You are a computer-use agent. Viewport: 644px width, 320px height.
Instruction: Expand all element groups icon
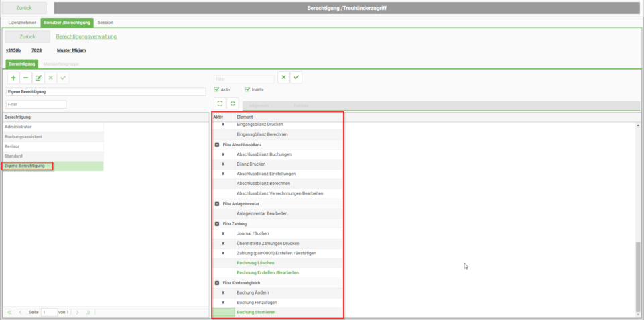click(220, 104)
